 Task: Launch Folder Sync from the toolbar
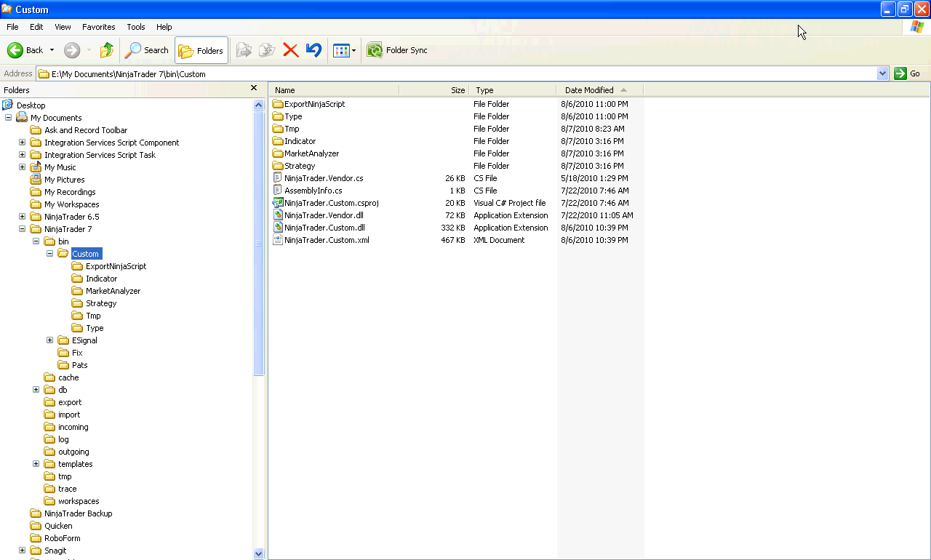[397, 50]
